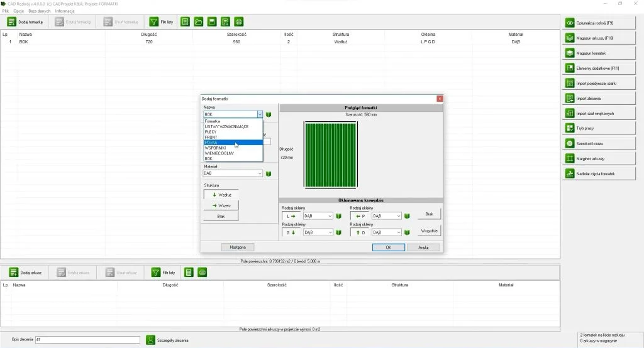Expand the Materiał DĄB dropdown
Image resolution: width=644 pixels, height=348 pixels.
point(259,173)
